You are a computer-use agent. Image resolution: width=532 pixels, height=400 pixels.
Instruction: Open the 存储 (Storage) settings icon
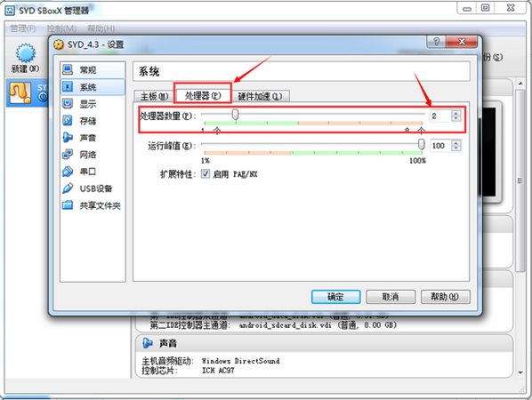click(x=68, y=120)
